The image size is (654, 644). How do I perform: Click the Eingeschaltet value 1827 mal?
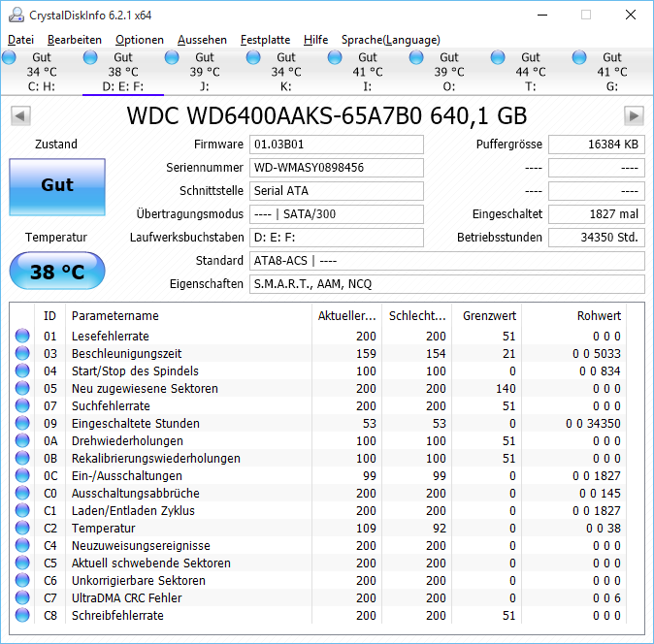[x=597, y=214]
